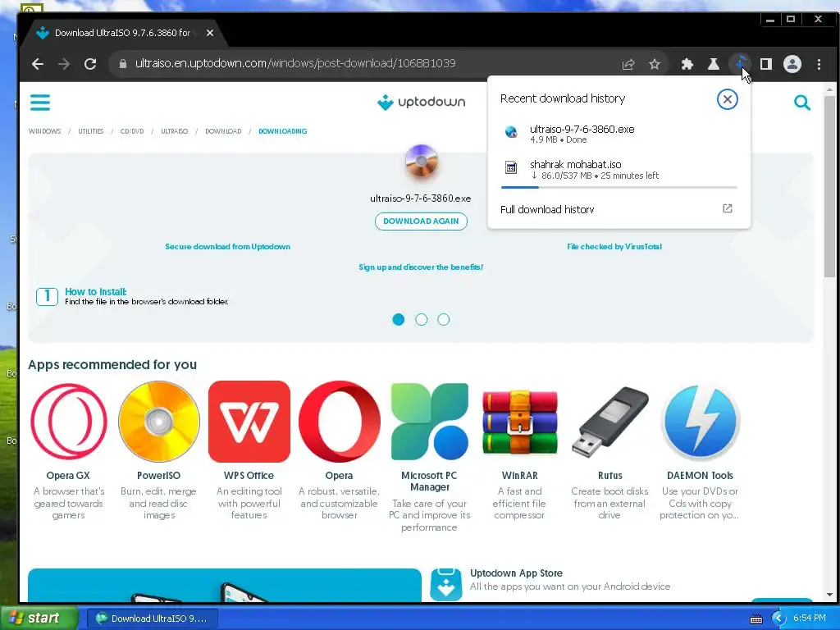Image resolution: width=840 pixels, height=630 pixels.
Task: Share this page via share icon
Action: (628, 64)
